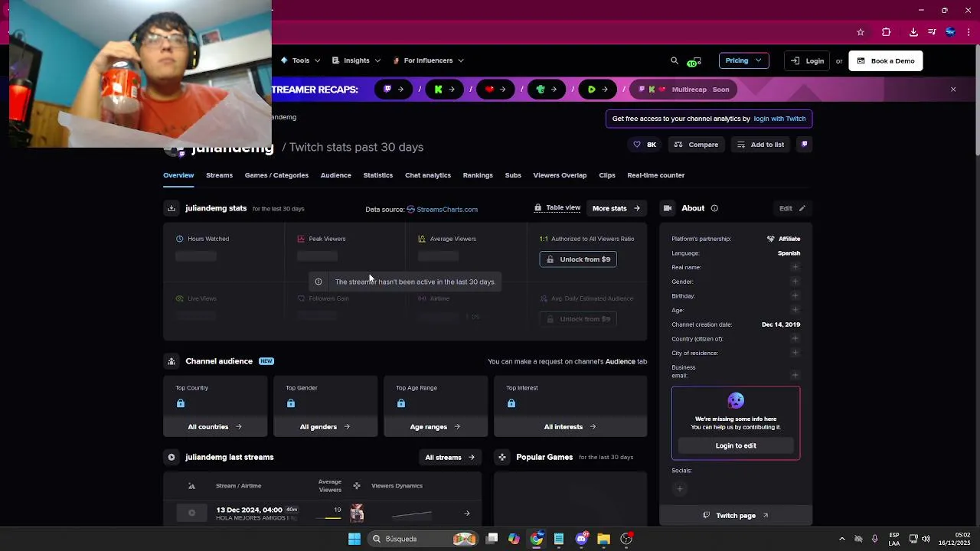Bookmark this page with the star icon
The height and width of the screenshot is (551, 980).
[861, 32]
